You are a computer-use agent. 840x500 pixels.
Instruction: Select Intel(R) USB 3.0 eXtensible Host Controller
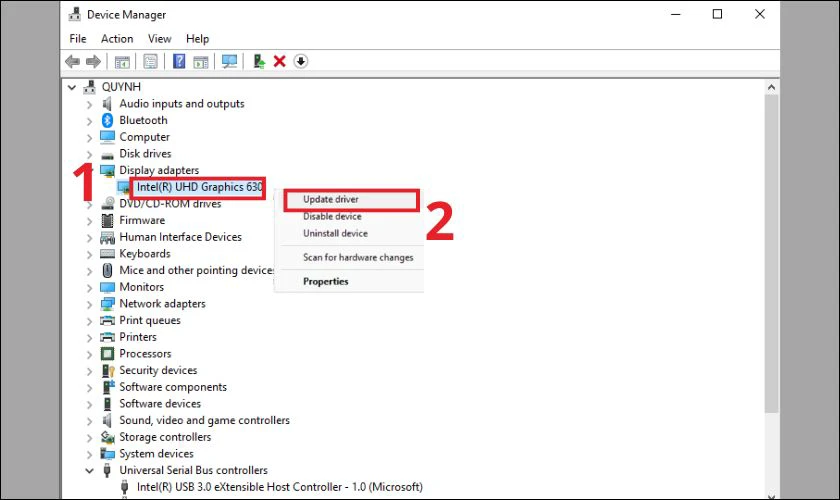(279, 487)
